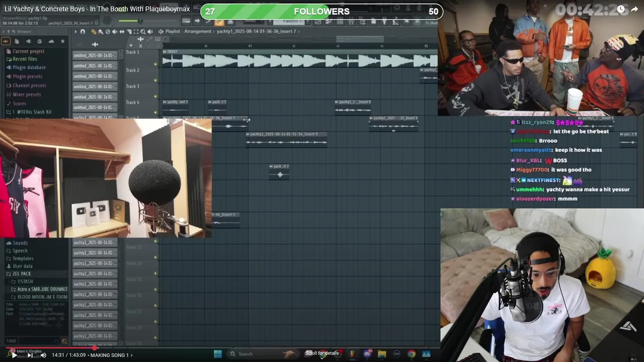The width and height of the screenshot is (644, 362).
Task: Adjust the FL Studio master volume slider
Action: pos(140,21)
